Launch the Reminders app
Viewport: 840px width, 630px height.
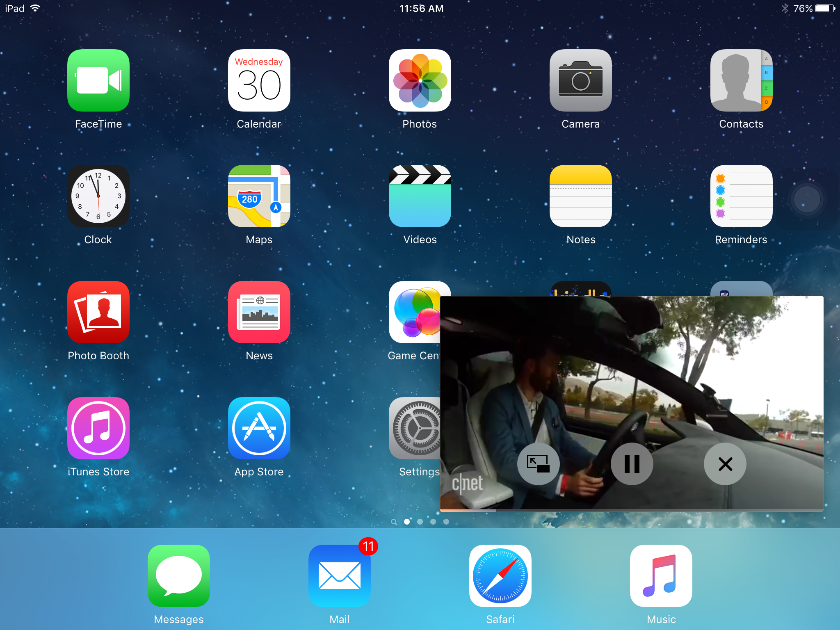pos(742,196)
